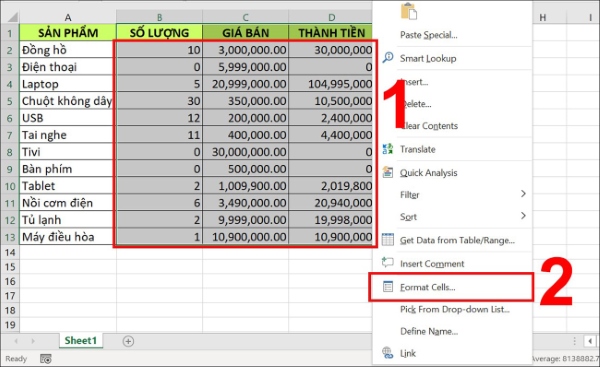Screen dimensions: 600x367
Task: Click the horizontal scrollbar left arrow
Action: [590, 341]
